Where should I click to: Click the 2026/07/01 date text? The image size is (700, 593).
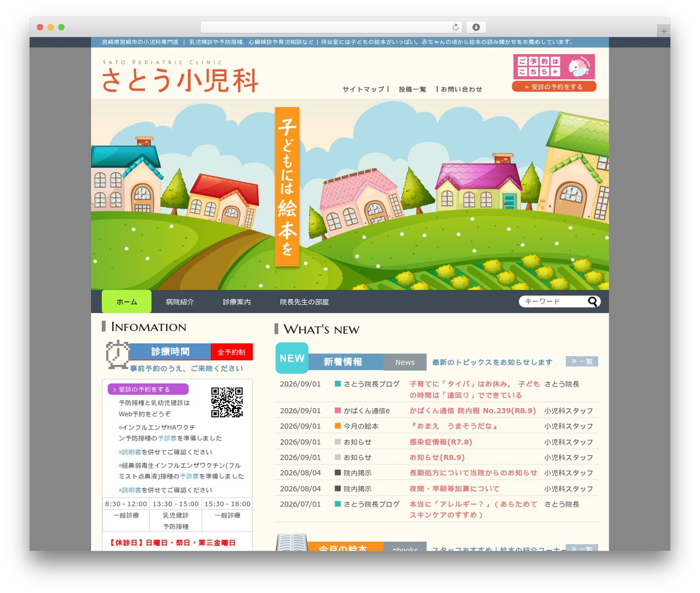(300, 504)
